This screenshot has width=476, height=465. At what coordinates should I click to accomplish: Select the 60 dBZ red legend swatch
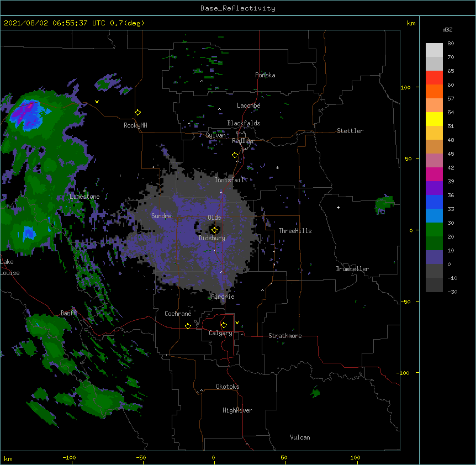pyautogui.click(x=434, y=78)
